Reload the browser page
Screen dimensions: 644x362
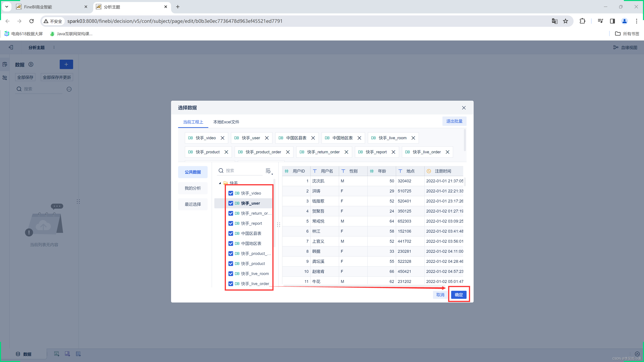(x=32, y=21)
